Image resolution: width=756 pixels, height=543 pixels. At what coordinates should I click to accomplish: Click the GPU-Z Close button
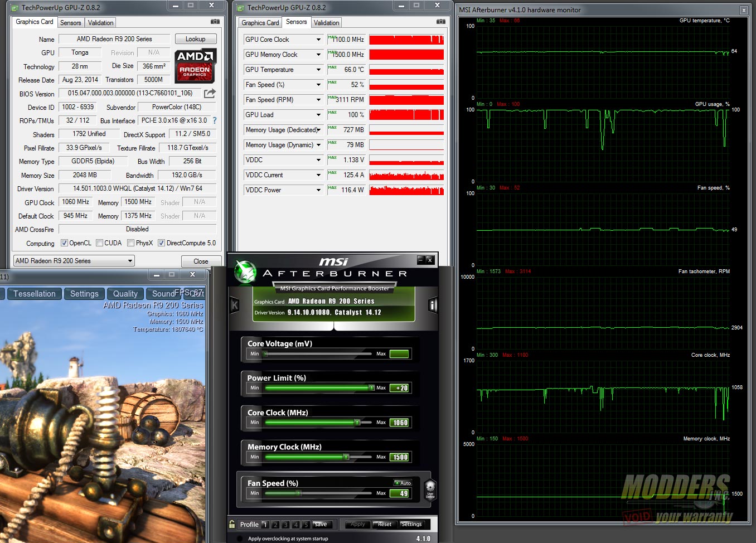(201, 261)
